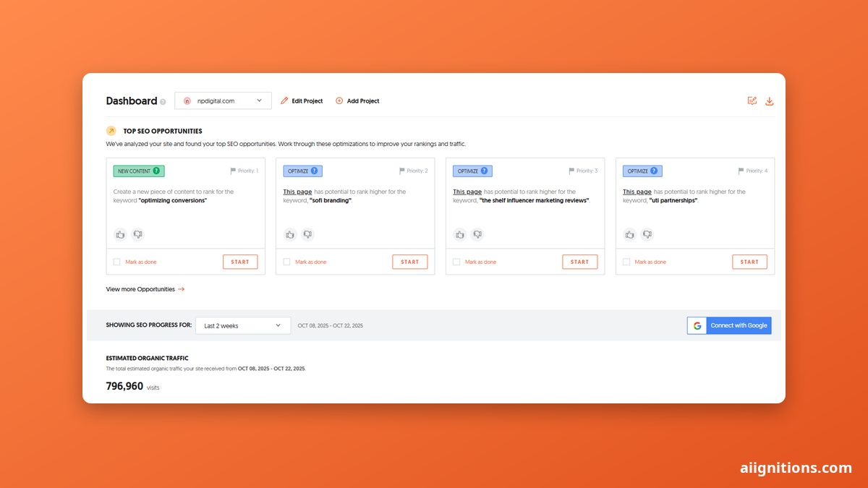Click the plus icon beside Add Project
The image size is (868, 488).
click(x=339, y=101)
